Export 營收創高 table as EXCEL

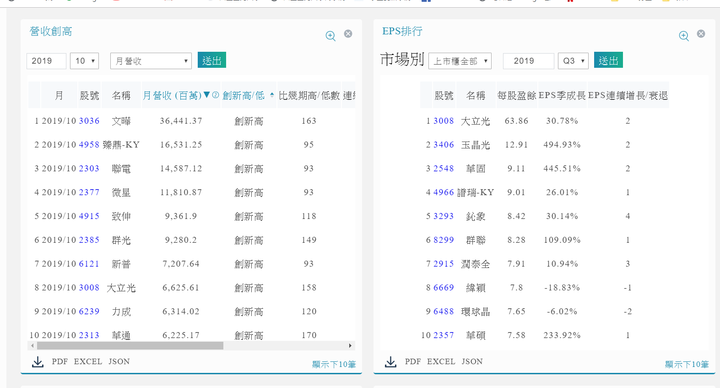[x=88, y=361]
